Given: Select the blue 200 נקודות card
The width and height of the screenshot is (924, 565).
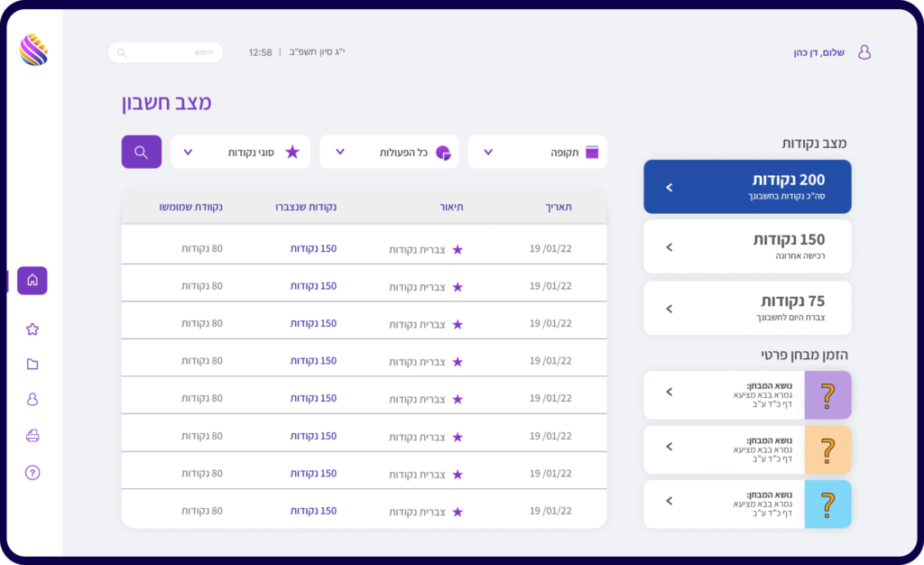Looking at the screenshot, I should pos(747,187).
